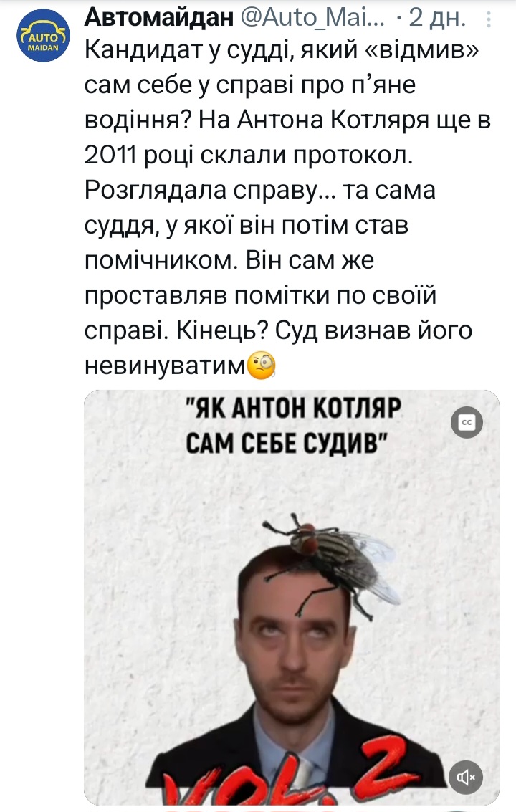The image size is (516, 812).
Task: Click the Автомайдан display name
Action: (159, 18)
